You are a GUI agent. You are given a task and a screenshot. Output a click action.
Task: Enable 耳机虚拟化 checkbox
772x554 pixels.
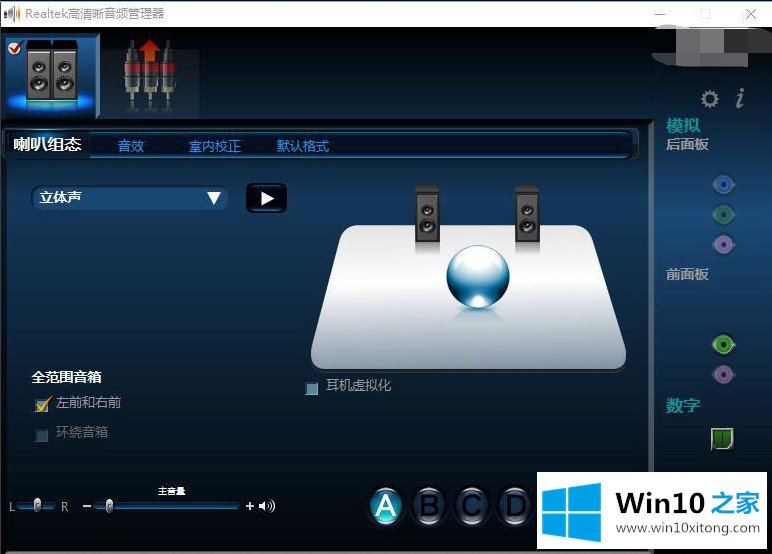pyautogui.click(x=312, y=389)
